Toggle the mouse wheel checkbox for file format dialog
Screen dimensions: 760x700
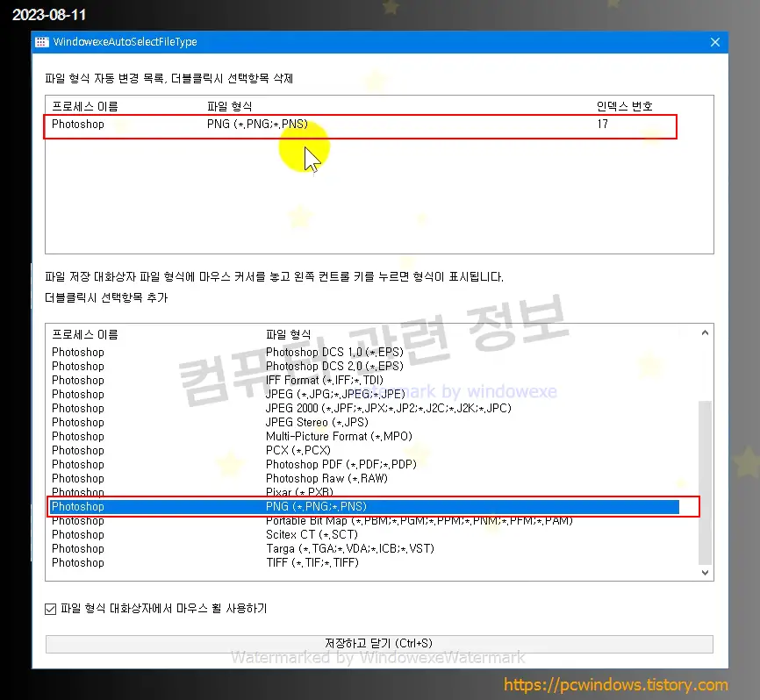(50, 609)
